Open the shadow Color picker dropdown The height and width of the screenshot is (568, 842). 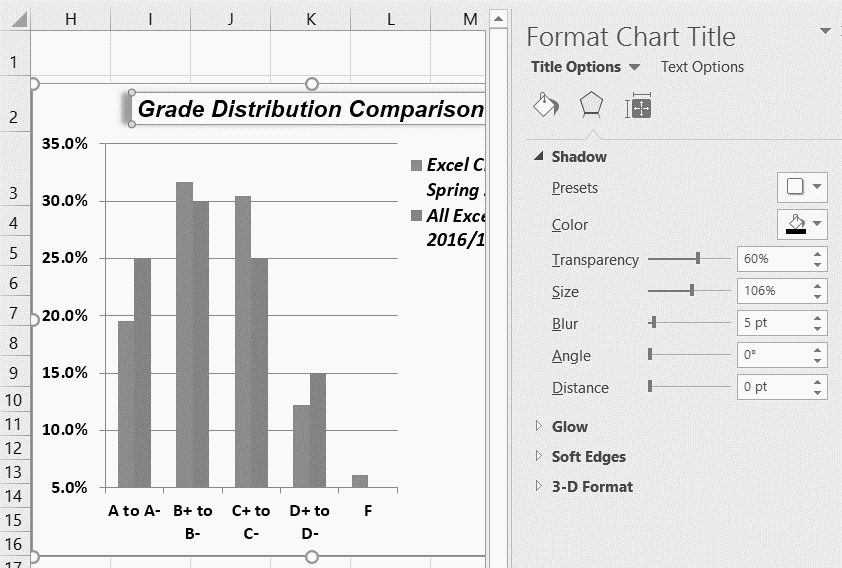802,224
